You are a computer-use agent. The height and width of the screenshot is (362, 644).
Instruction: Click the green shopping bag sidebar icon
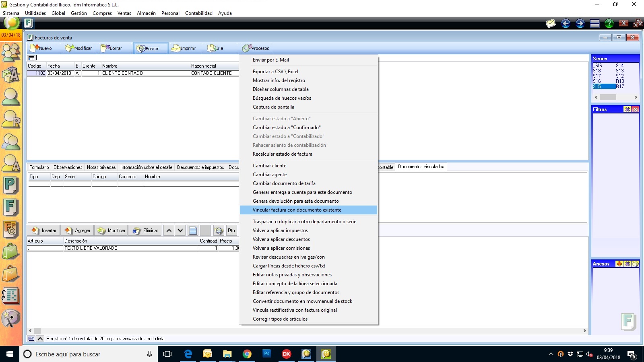coord(11,252)
